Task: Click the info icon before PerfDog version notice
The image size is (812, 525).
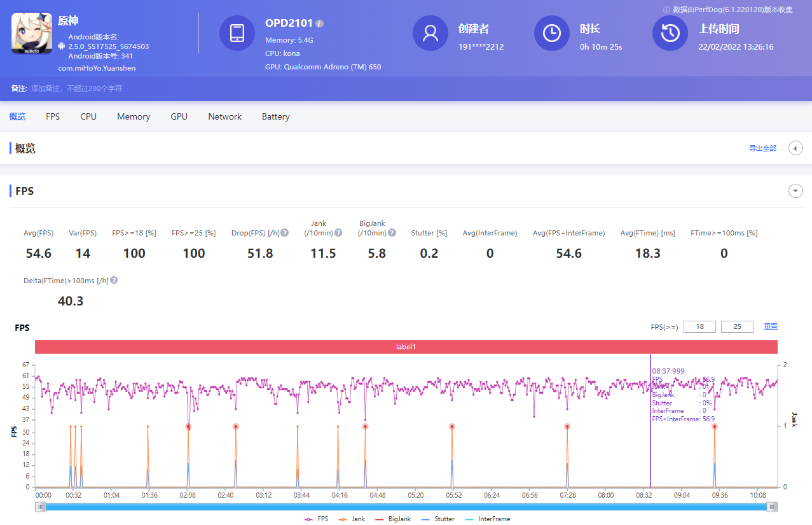Action: [667, 10]
